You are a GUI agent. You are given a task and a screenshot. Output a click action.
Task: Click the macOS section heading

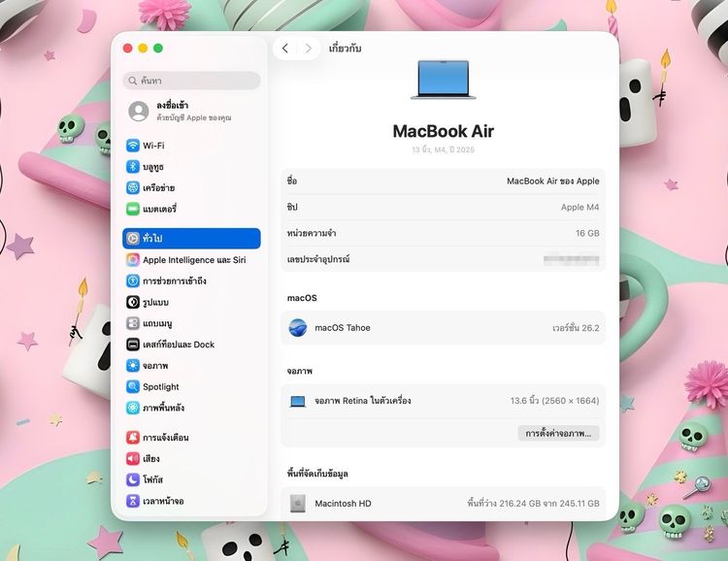click(x=302, y=298)
